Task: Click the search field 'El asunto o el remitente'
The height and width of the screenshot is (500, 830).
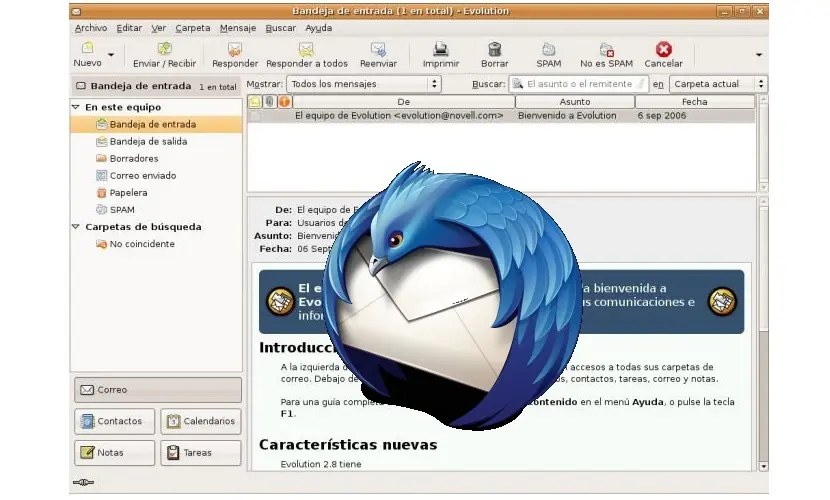Action: point(580,84)
